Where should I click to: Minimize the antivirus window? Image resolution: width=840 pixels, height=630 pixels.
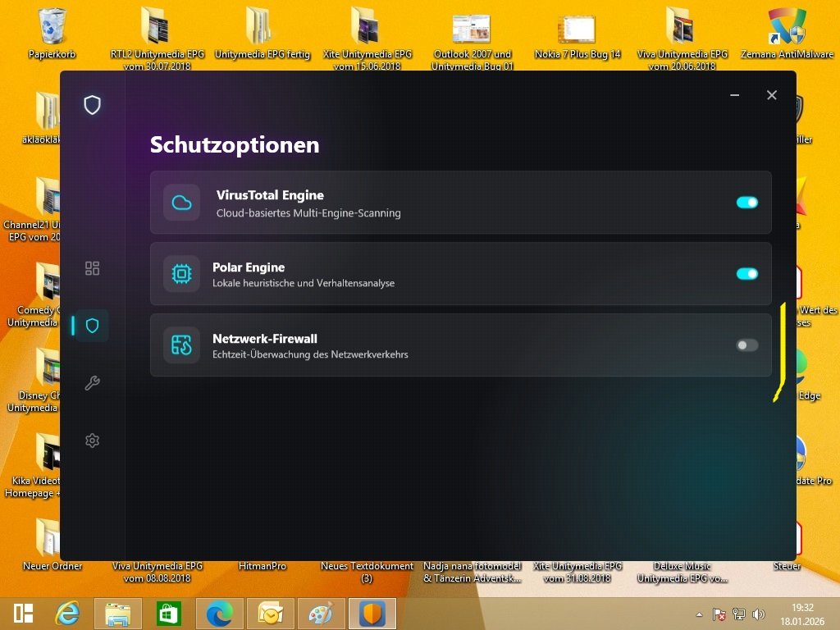(x=734, y=95)
